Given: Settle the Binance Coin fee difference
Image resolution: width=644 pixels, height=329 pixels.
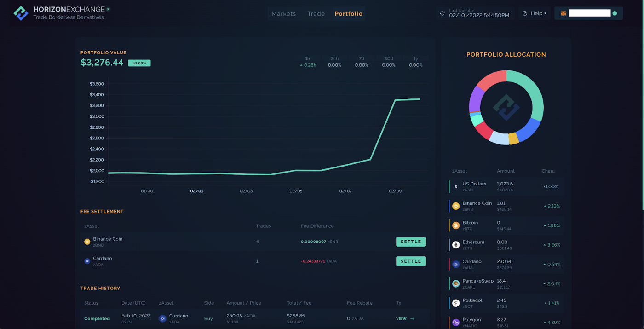Looking at the screenshot, I should point(411,242).
